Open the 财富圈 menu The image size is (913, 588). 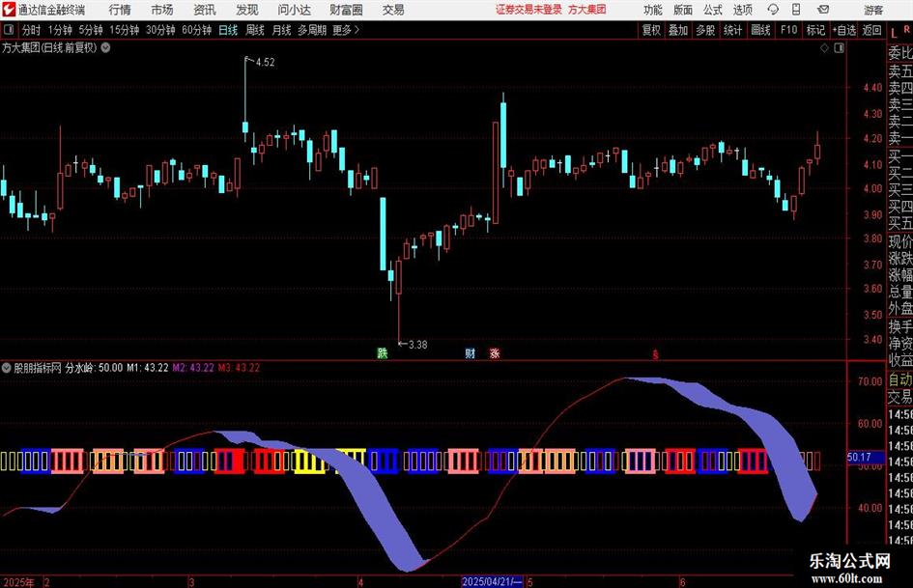coord(346,10)
